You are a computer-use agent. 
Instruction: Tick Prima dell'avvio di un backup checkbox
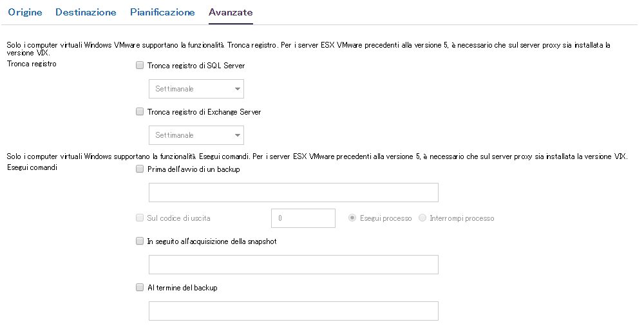point(140,169)
